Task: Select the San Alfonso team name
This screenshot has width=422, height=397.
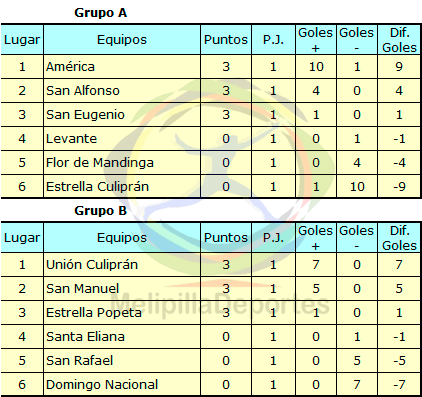Action: (83, 91)
